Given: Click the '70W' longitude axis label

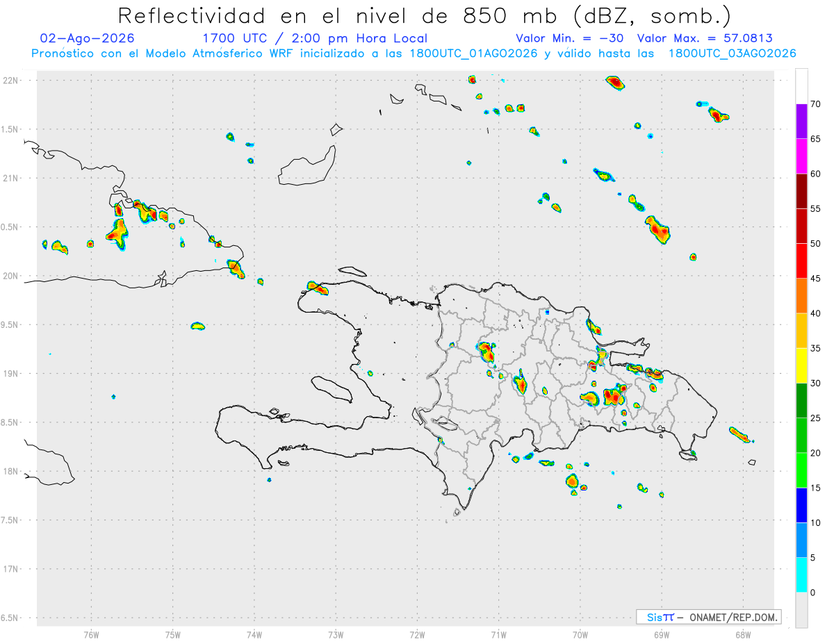Looking at the screenshot, I should pos(580,634).
